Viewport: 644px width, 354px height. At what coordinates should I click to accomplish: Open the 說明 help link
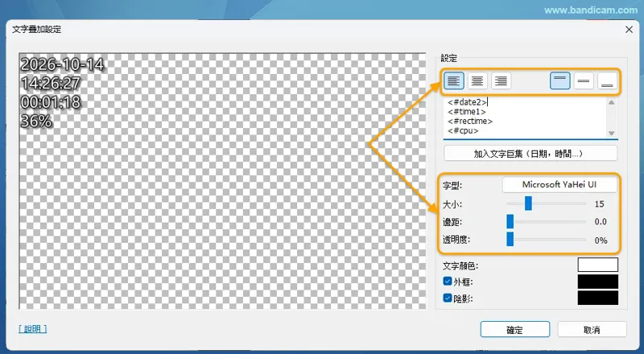coord(32,329)
